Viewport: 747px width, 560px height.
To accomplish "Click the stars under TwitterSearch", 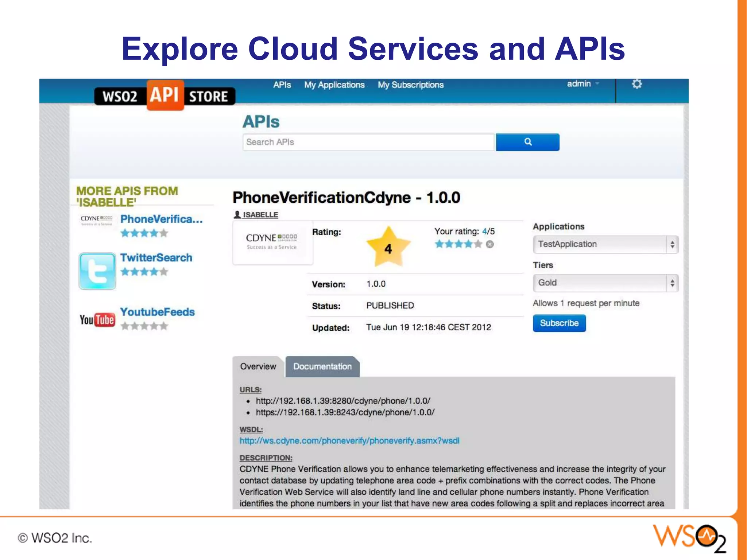I will [144, 272].
